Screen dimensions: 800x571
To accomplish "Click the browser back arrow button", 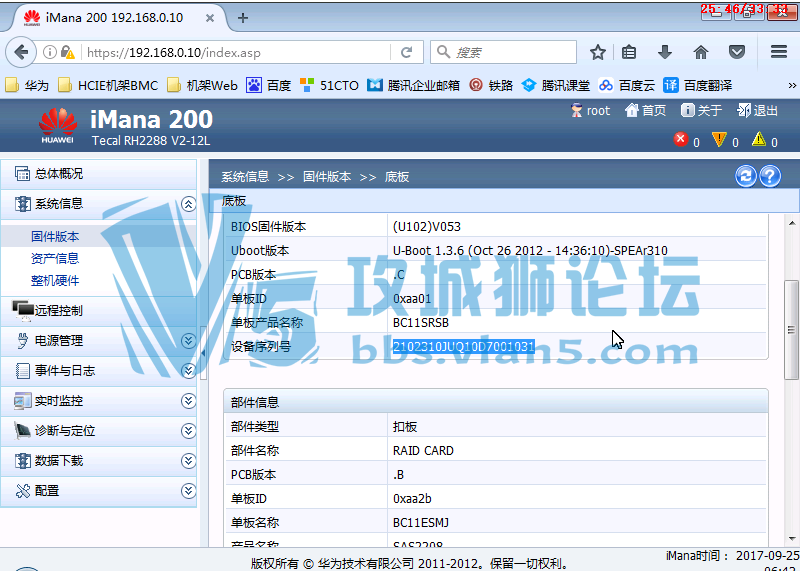I will (21, 52).
